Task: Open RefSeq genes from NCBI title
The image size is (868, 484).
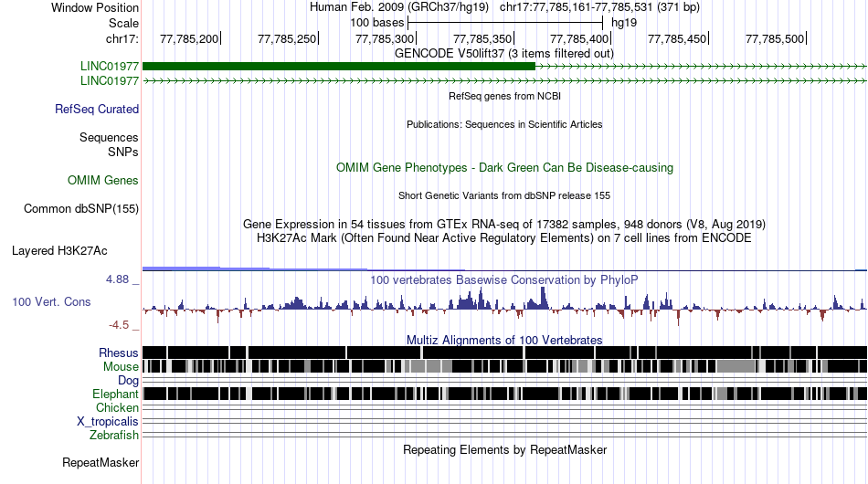Action: point(505,96)
